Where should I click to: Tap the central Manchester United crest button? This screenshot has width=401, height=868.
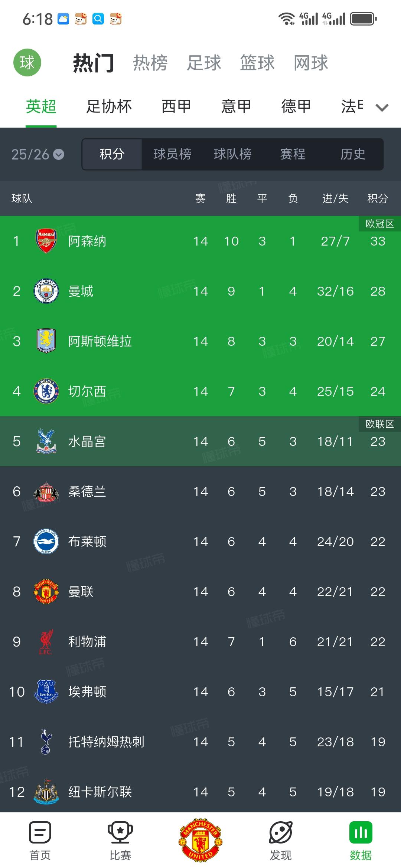(200, 840)
